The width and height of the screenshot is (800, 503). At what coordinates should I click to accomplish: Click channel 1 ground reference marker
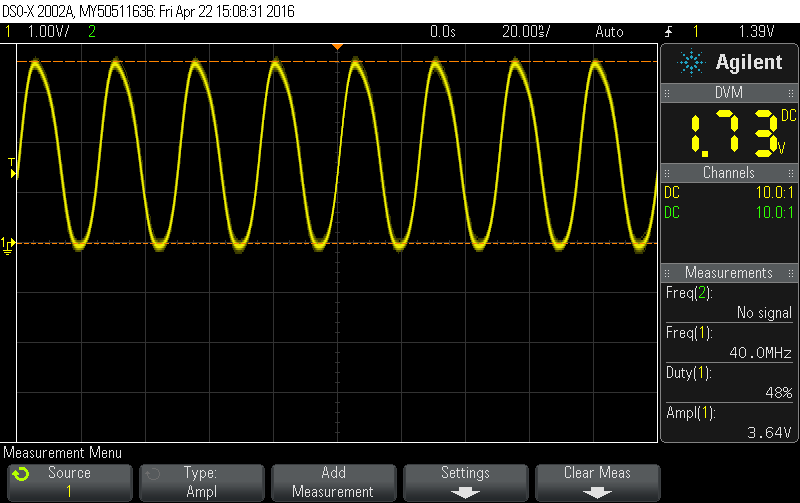(x=8, y=245)
